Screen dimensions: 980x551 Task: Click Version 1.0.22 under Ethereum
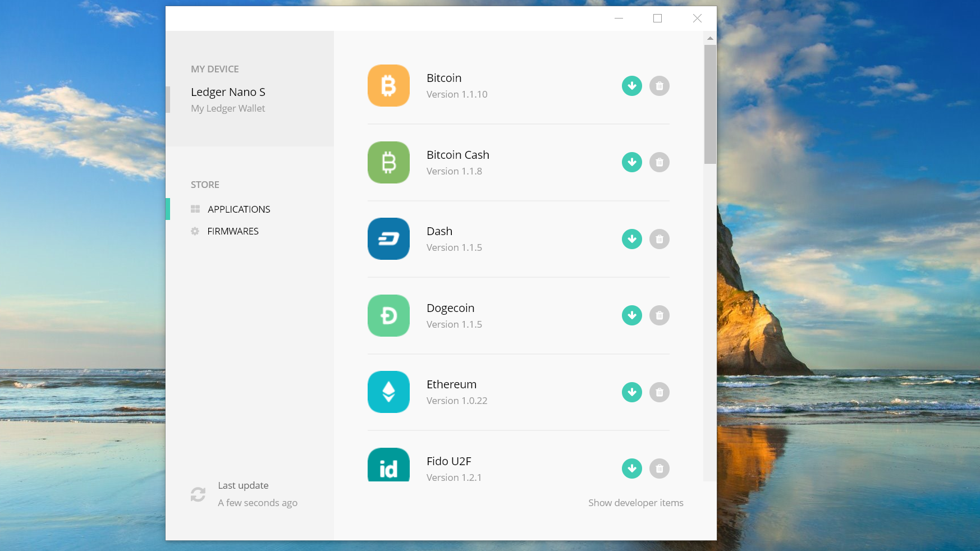(x=457, y=401)
